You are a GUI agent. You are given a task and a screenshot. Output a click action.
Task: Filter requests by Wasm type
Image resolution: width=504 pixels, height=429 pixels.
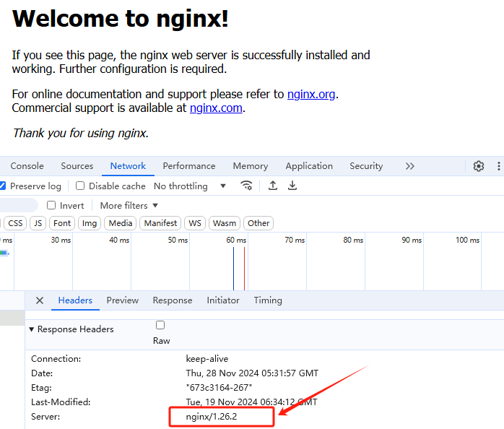tap(225, 223)
